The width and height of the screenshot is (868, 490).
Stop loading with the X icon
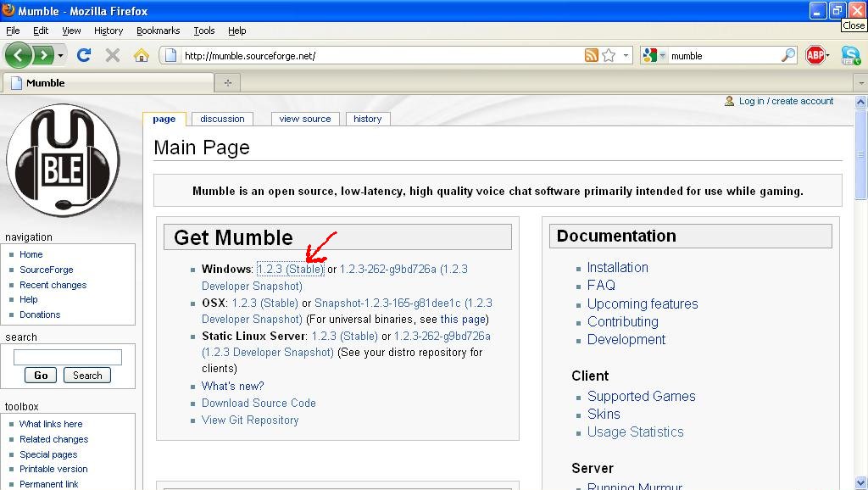[x=113, y=55]
